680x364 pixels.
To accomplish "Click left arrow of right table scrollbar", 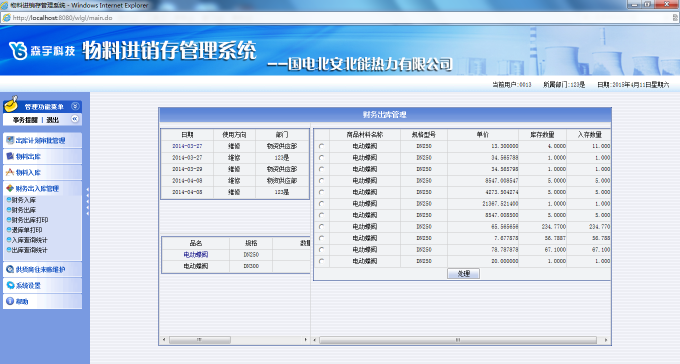I will 315,340.
